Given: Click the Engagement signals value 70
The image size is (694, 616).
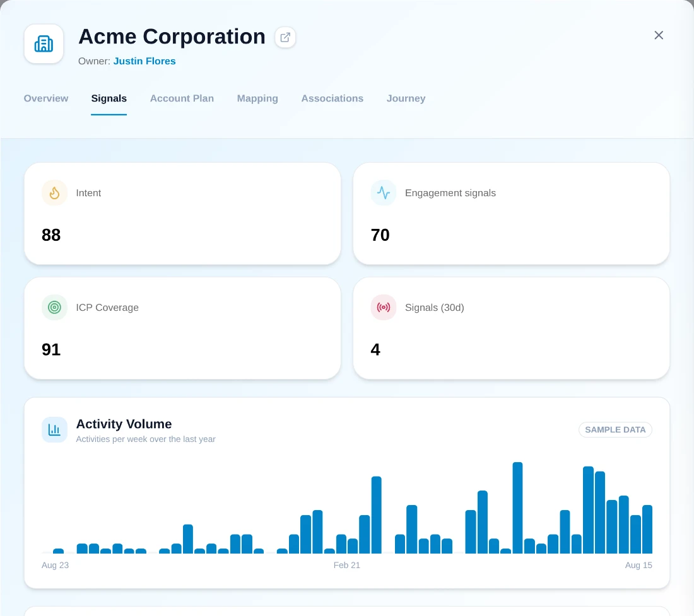Looking at the screenshot, I should (x=380, y=235).
